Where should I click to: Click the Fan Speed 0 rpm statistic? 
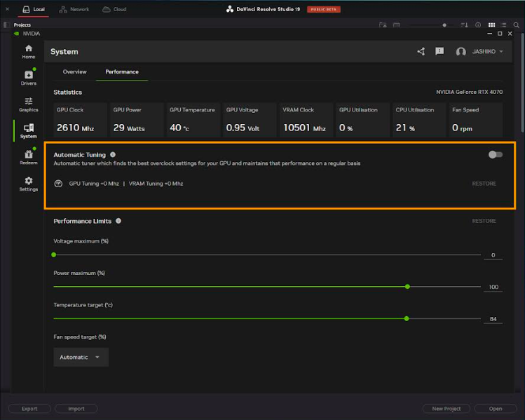tap(476, 120)
